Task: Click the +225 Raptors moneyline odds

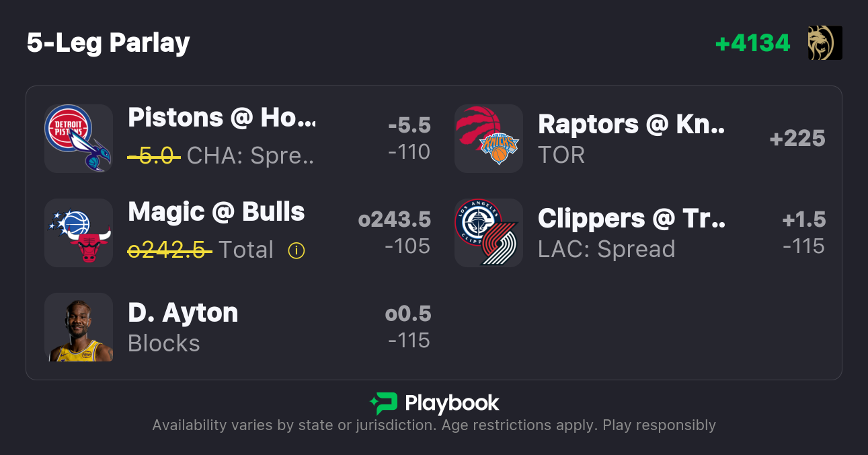Action: click(x=797, y=139)
